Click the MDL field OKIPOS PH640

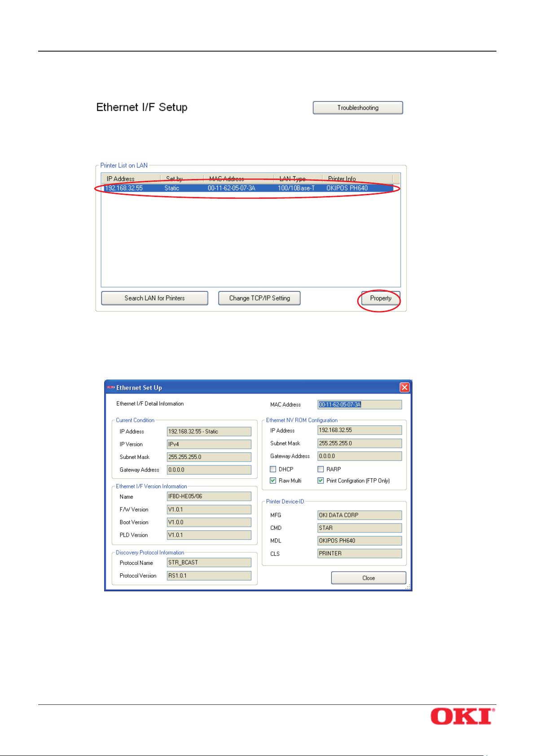pos(360,541)
